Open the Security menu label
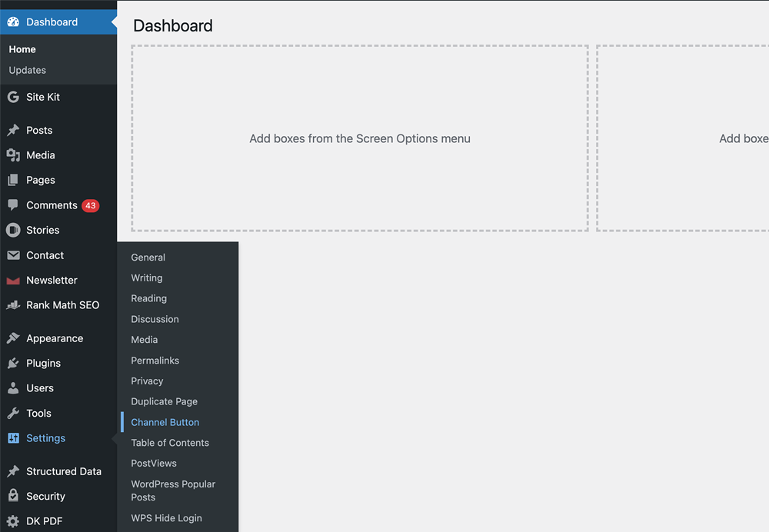Image resolution: width=769 pixels, height=532 pixels. tap(45, 497)
